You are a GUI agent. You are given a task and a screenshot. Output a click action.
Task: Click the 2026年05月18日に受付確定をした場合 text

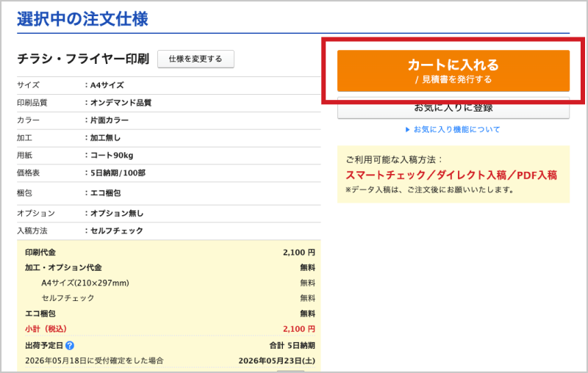[94, 361]
